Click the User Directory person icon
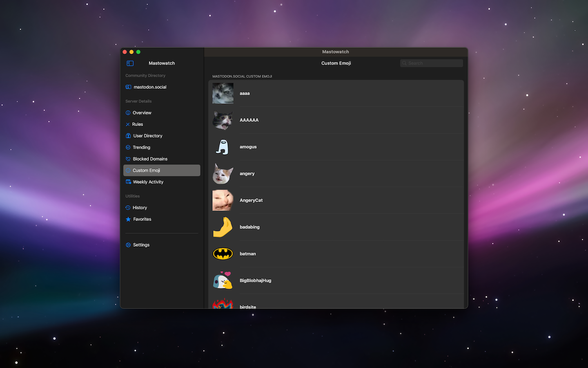 pos(128,136)
